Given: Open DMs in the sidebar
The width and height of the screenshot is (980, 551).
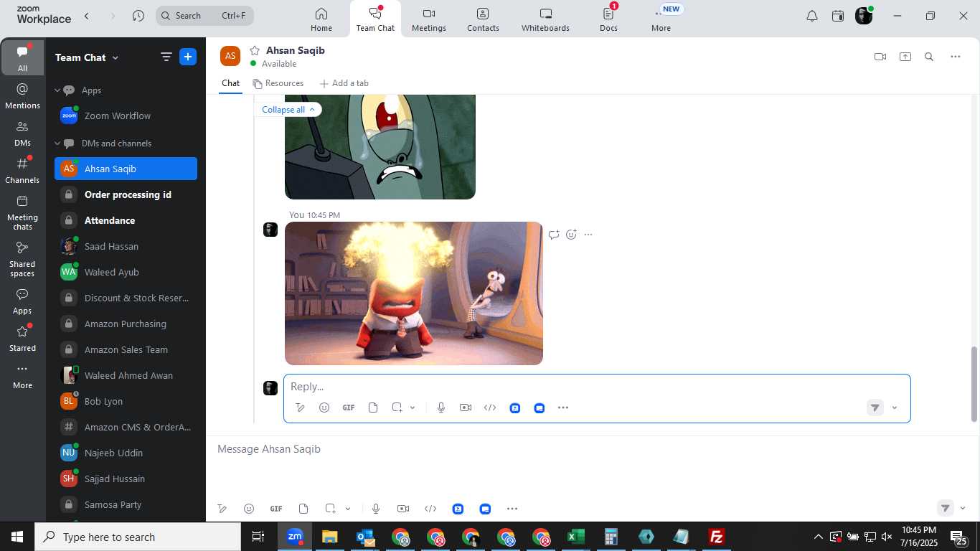Looking at the screenshot, I should 22,133.
